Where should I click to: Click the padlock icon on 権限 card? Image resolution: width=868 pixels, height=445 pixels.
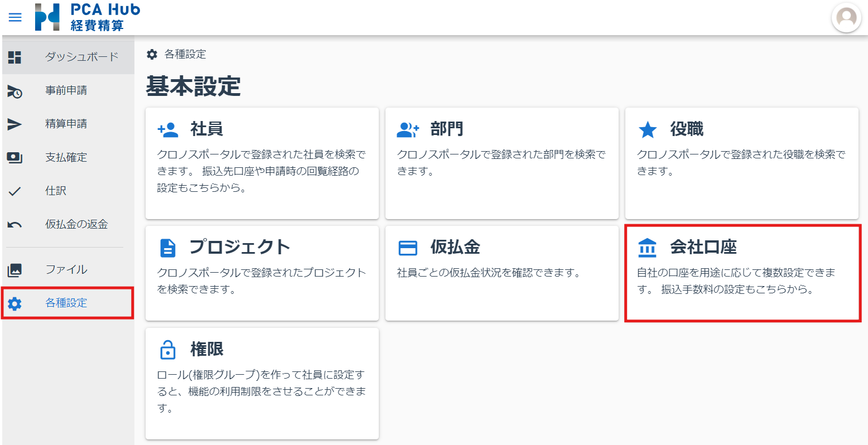click(167, 349)
